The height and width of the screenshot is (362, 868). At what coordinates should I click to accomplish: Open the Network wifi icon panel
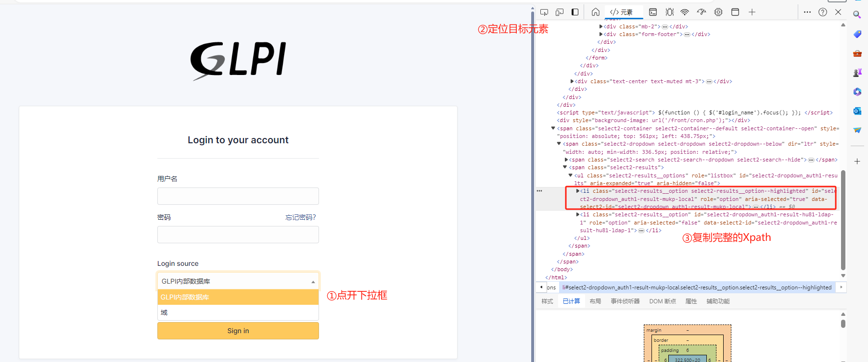[685, 12]
